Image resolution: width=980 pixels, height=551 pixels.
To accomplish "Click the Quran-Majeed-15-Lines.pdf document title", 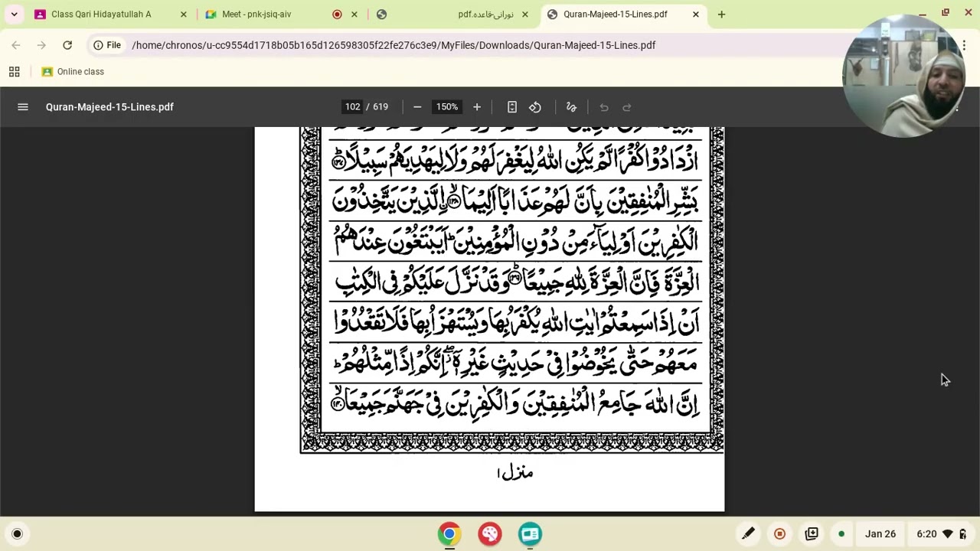I will pos(109,107).
